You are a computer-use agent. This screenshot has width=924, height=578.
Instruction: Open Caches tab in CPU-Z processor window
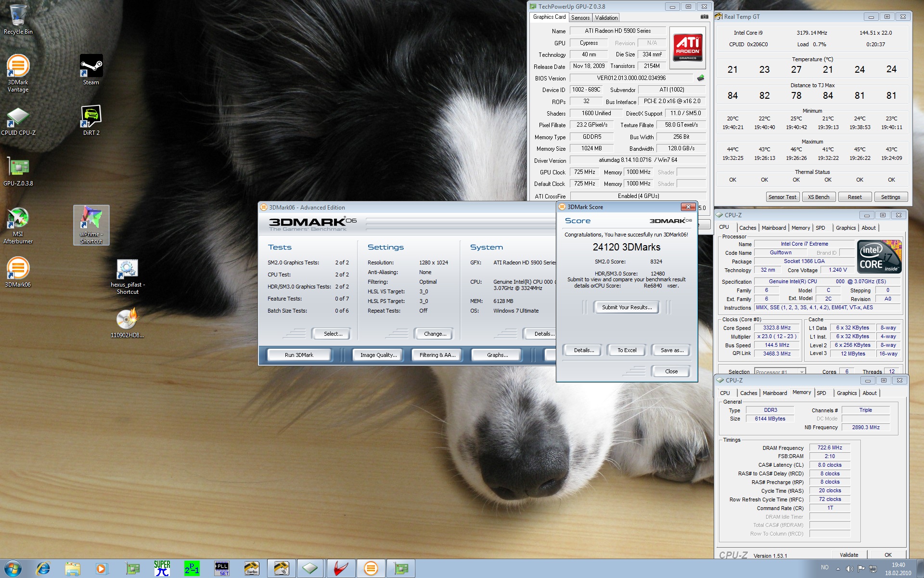747,228
